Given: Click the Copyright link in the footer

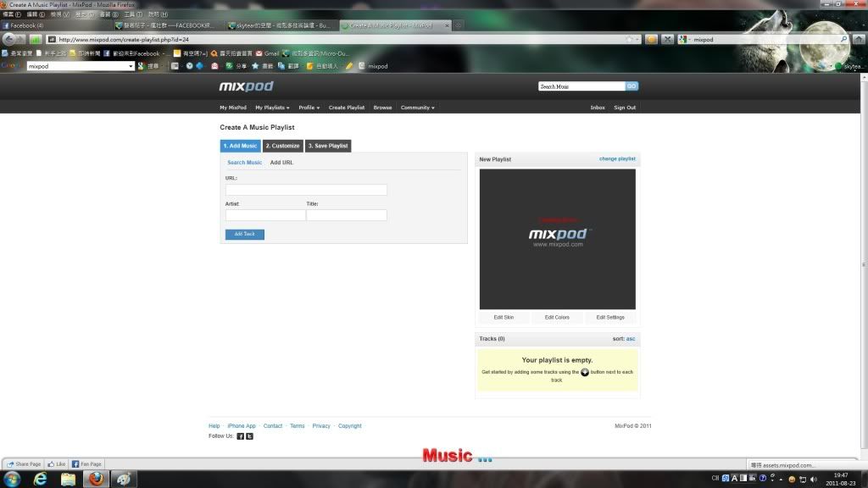Looking at the screenshot, I should click(350, 426).
